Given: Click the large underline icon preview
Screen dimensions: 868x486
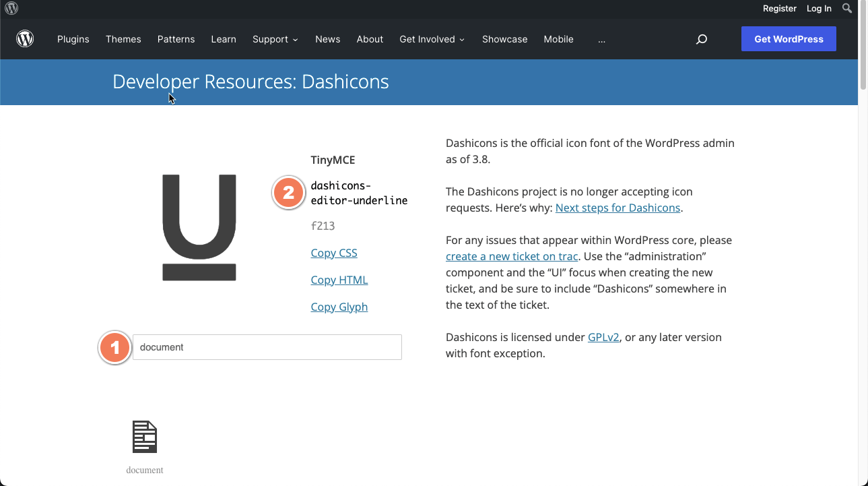Looking at the screenshot, I should [199, 227].
